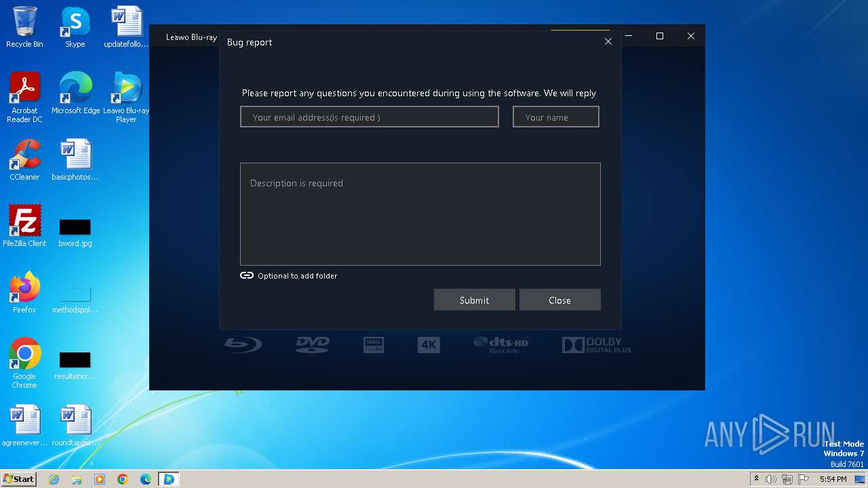868x488 pixels.
Task: Click Optional to add folder link
Action: [297, 276]
